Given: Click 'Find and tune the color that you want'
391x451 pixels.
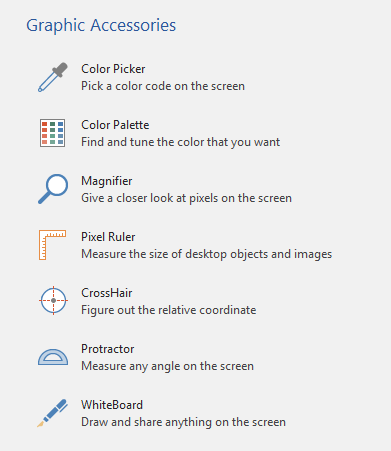Looking at the screenshot, I should 181,142.
